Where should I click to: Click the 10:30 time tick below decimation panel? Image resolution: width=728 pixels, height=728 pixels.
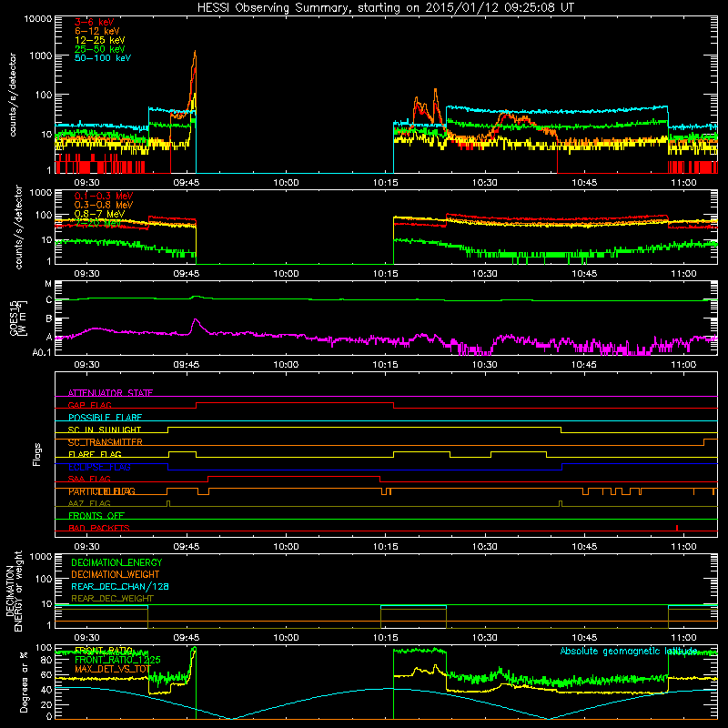[x=485, y=638]
